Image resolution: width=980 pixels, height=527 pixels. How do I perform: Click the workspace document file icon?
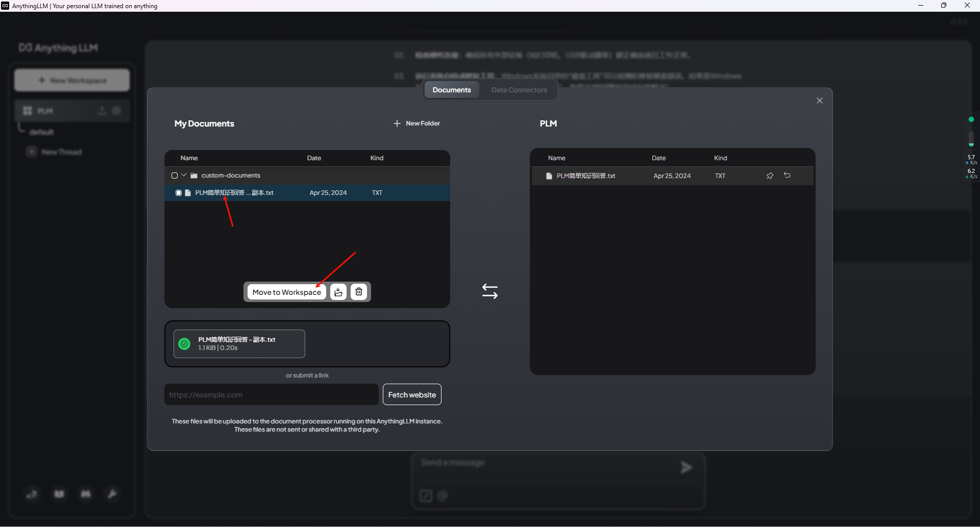click(x=549, y=176)
